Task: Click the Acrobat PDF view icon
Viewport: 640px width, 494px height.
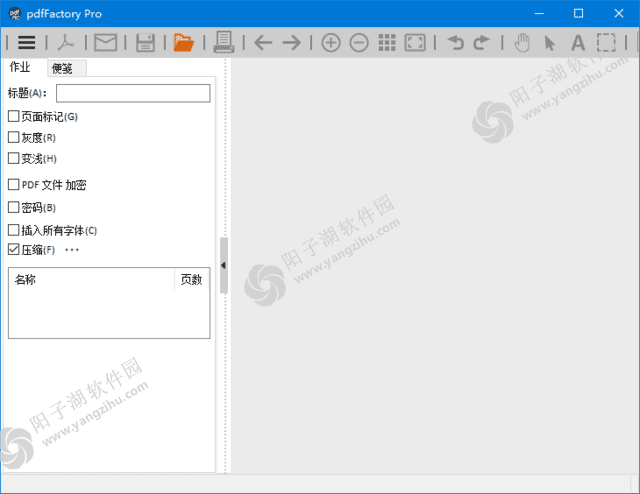Action: click(x=66, y=42)
